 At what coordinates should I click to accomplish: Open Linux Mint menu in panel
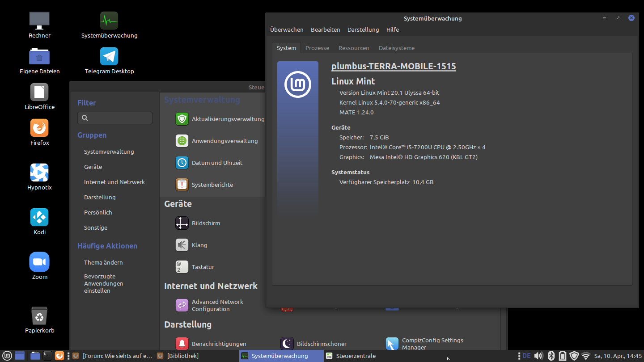coord(7,356)
